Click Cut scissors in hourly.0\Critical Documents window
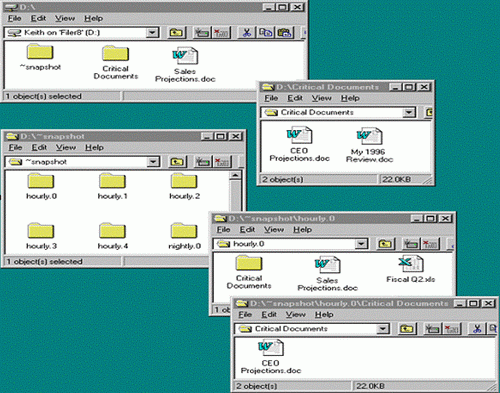The width and height of the screenshot is (500, 393). click(x=477, y=329)
